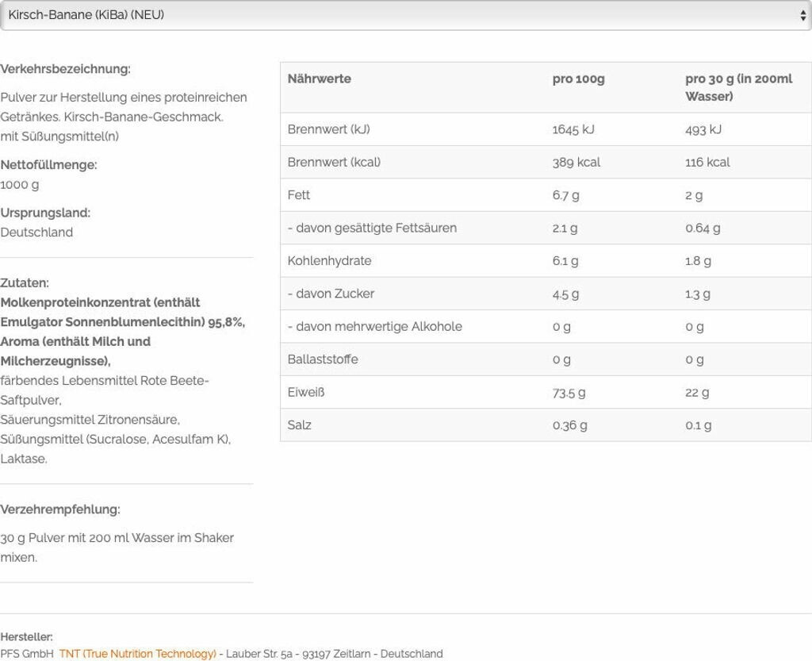Image resolution: width=812 pixels, height=661 pixels.
Task: Click the Verkehrsbezeichnung heading
Action: tap(66, 69)
